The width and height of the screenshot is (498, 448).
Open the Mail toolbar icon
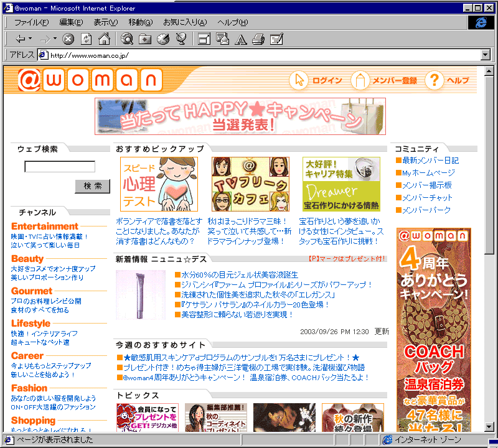click(222, 39)
